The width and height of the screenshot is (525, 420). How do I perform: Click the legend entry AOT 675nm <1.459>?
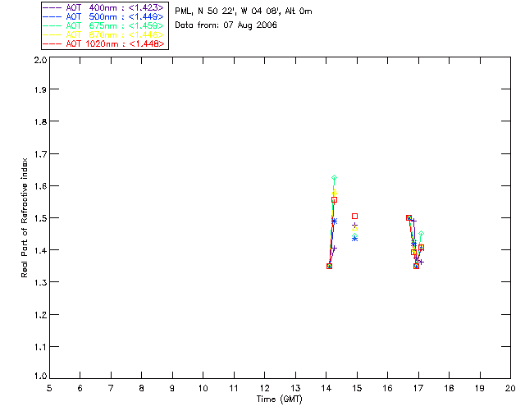coord(104,25)
